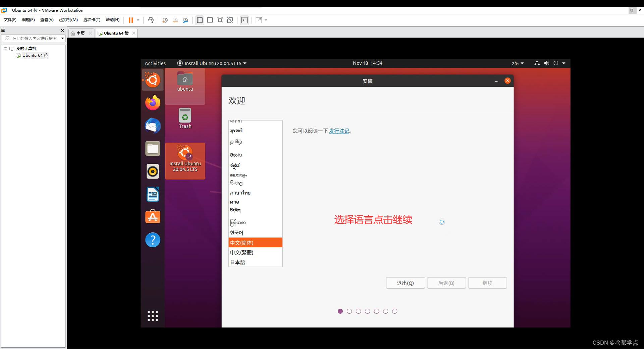Screen dimensions: 644x349
Task: Open the Help icon in the dock
Action: tap(153, 240)
